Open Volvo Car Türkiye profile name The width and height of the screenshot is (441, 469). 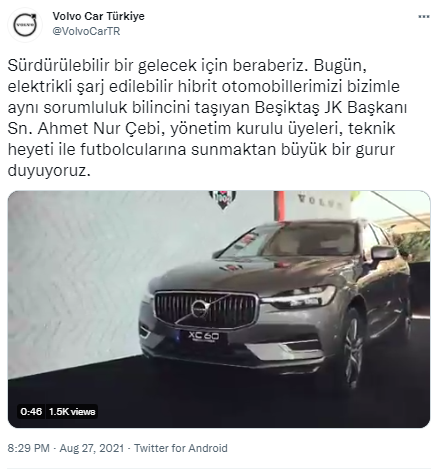99,16
